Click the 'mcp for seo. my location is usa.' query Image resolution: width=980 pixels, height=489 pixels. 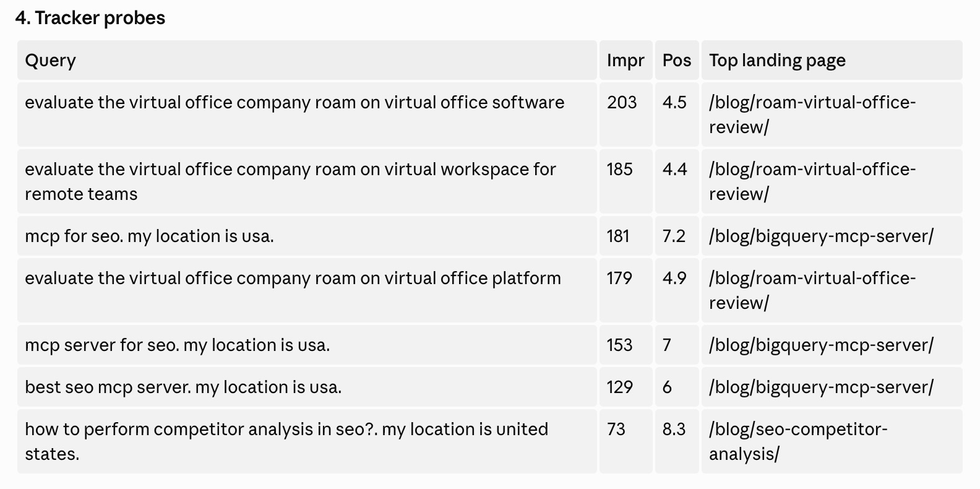click(x=149, y=236)
